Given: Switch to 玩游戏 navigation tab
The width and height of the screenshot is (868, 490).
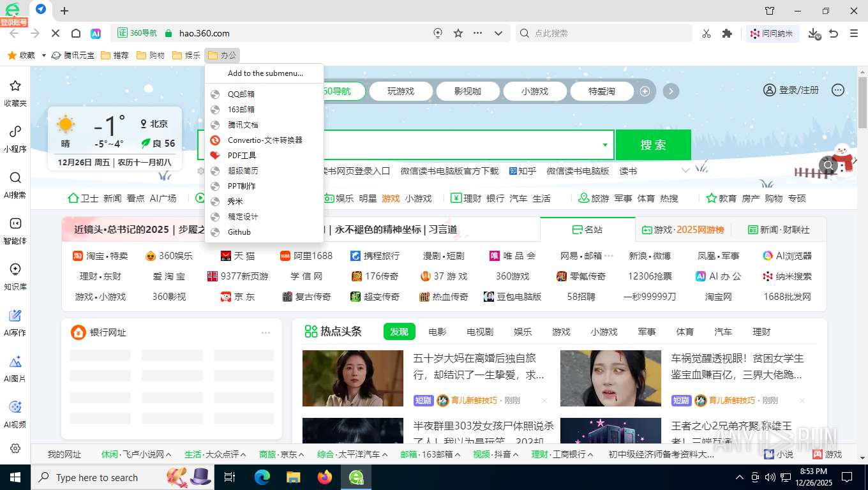Looking at the screenshot, I should click(x=401, y=91).
